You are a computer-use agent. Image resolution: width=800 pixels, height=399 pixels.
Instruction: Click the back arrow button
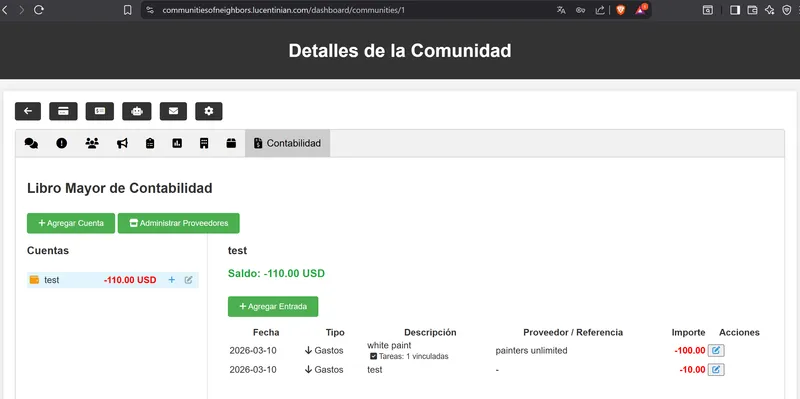click(28, 111)
